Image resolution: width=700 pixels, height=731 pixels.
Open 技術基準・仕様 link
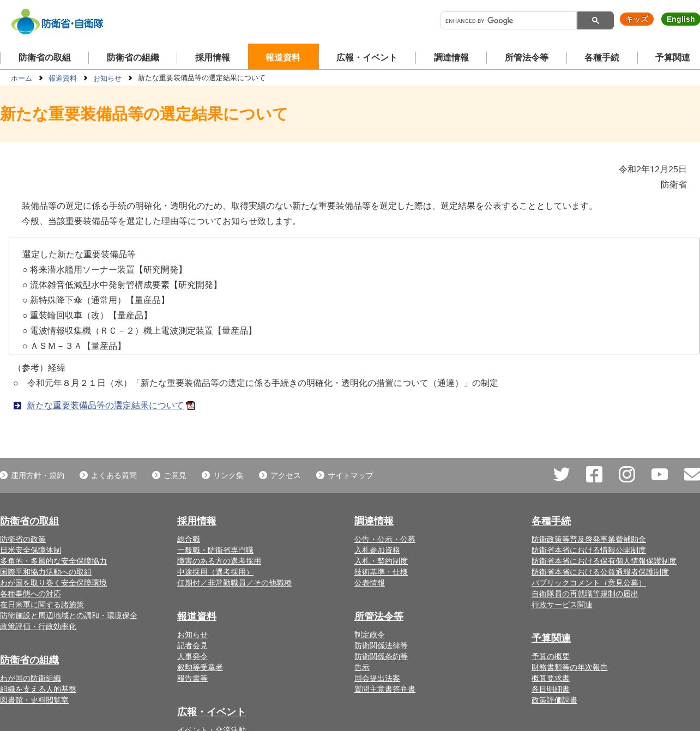381,572
